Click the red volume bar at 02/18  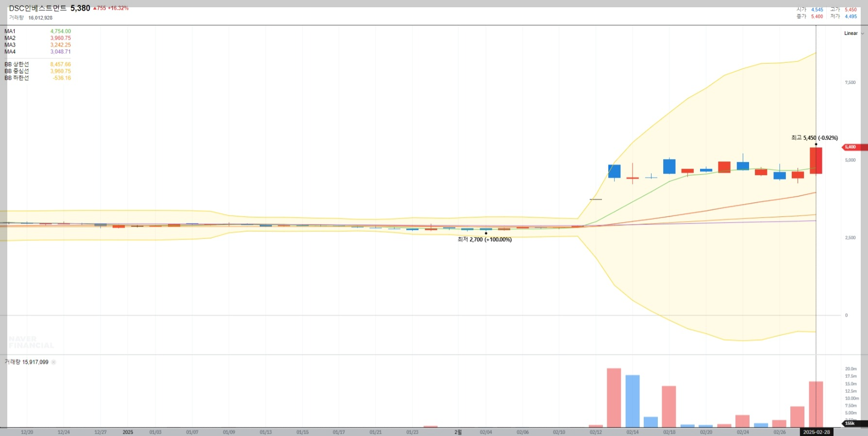(x=669, y=406)
